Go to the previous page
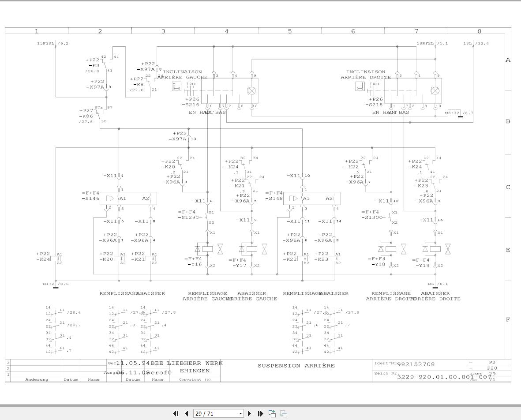 click(x=187, y=413)
